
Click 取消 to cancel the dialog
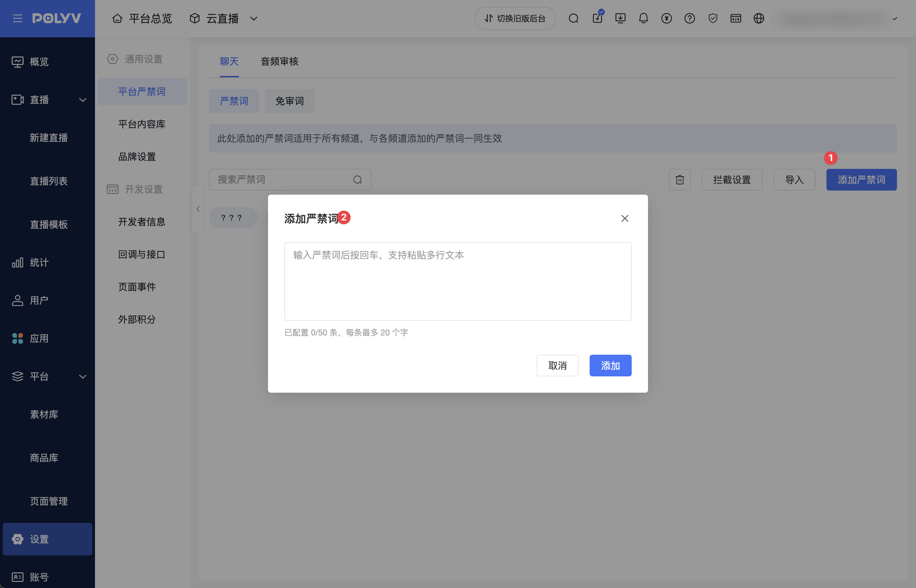557,366
